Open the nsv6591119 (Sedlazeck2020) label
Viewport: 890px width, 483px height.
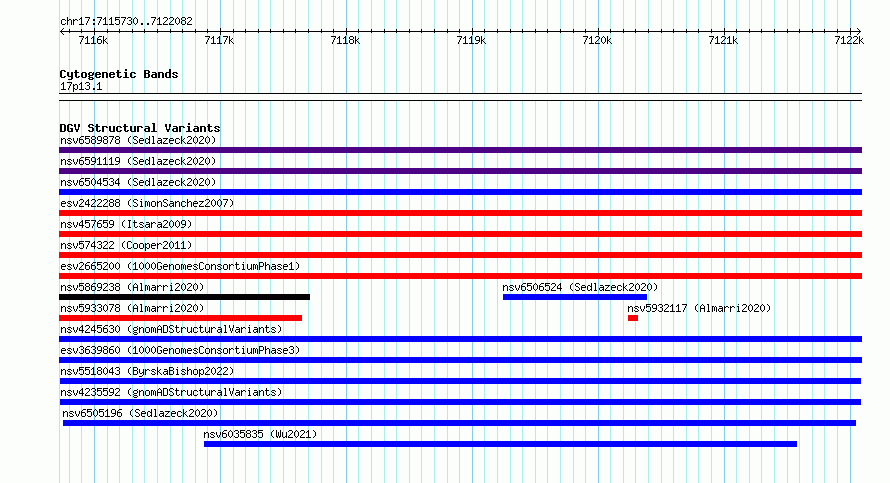(138, 161)
